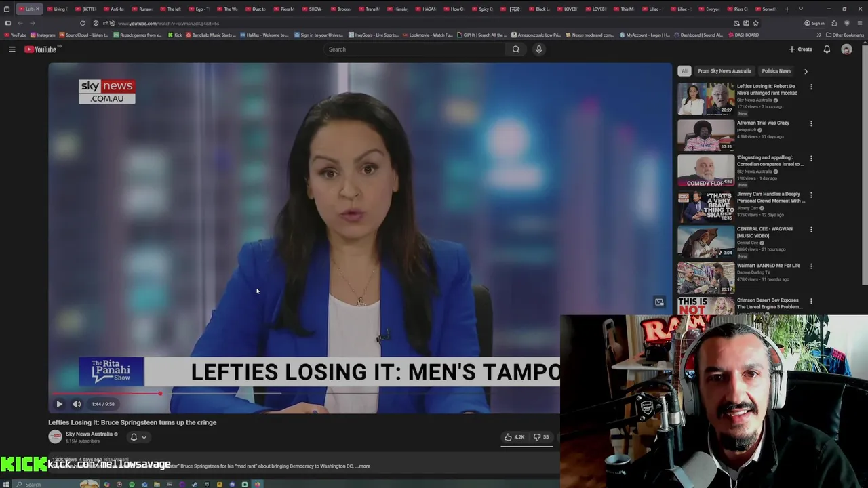Reload the page in browser toolbar
This screenshot has height=488, width=868.
click(83, 23)
